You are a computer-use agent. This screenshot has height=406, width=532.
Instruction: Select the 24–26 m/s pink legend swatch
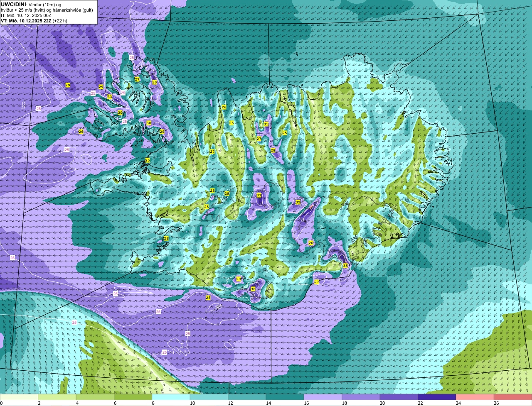475,397
